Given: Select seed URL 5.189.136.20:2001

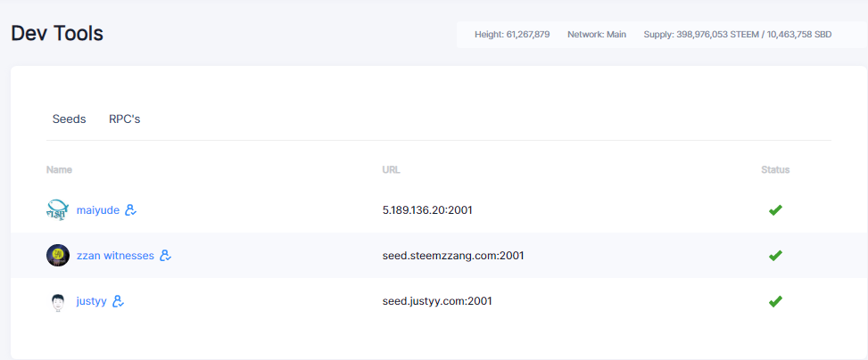Looking at the screenshot, I should coord(427,210).
